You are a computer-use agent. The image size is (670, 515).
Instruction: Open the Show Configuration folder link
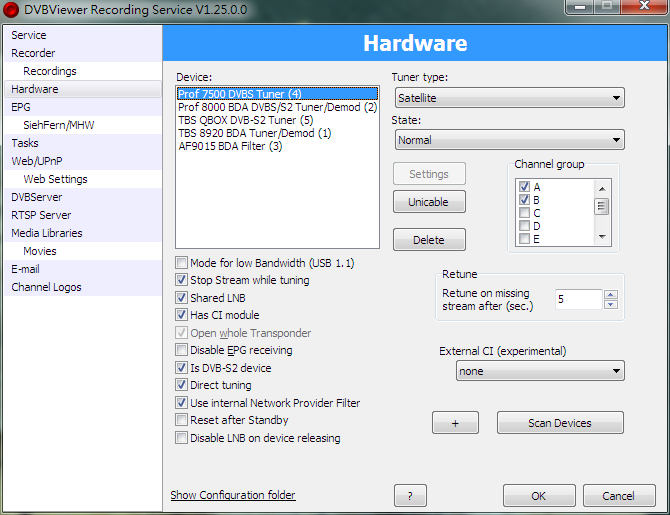pyautogui.click(x=233, y=495)
